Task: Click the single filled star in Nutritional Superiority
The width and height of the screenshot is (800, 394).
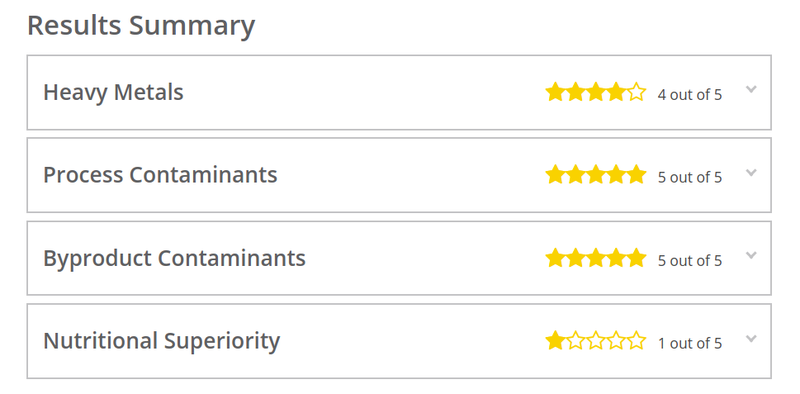Action: [x=555, y=341]
